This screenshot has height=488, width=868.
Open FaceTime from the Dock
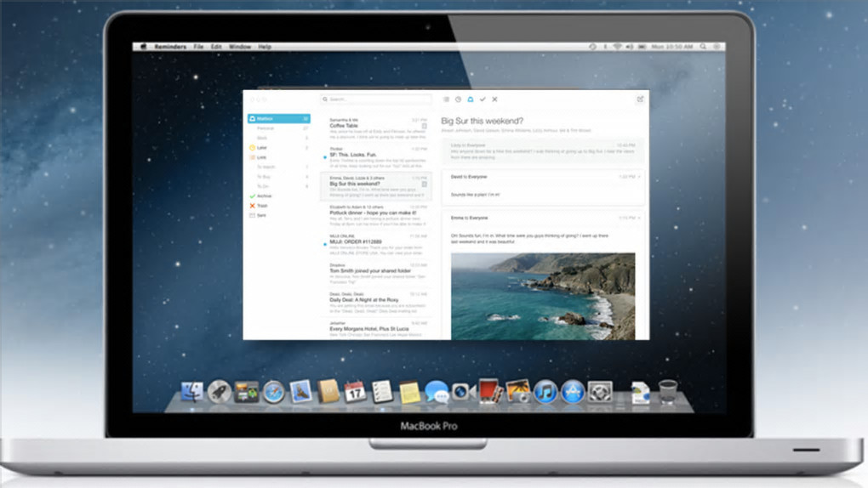click(463, 392)
